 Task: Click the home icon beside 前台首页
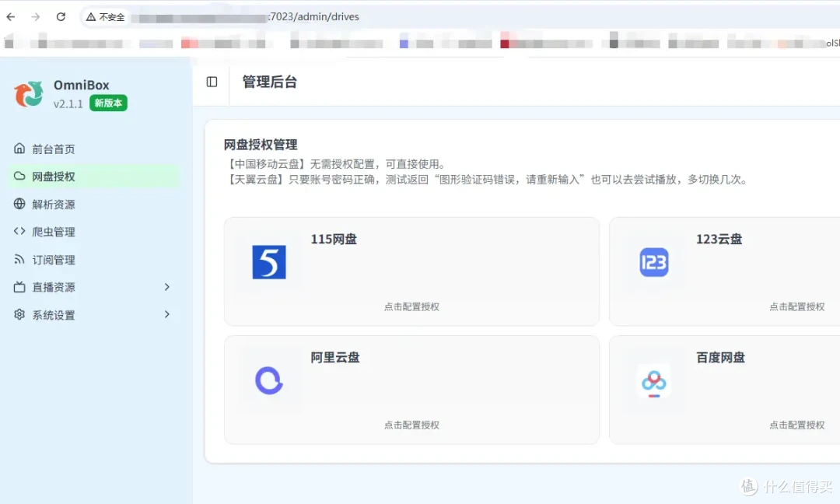19,149
